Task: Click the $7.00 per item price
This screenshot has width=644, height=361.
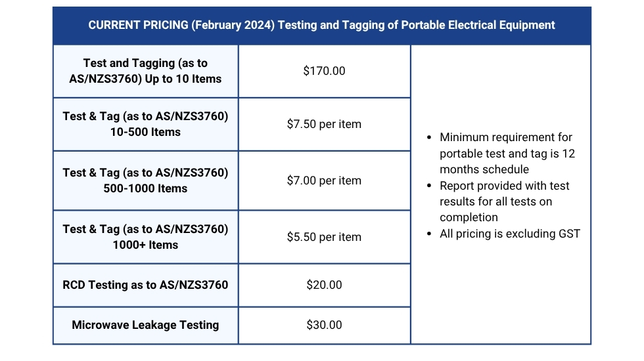Action: click(x=324, y=180)
